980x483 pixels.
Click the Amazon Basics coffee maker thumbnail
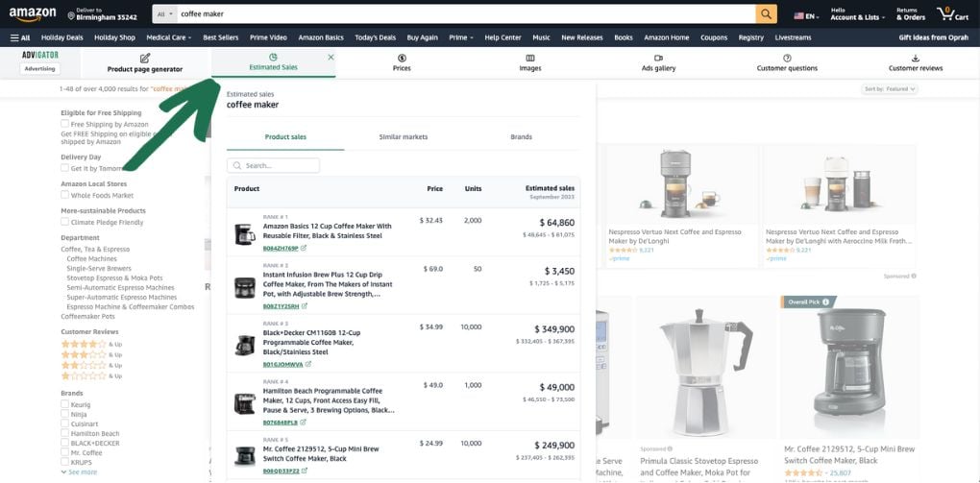[x=244, y=233]
